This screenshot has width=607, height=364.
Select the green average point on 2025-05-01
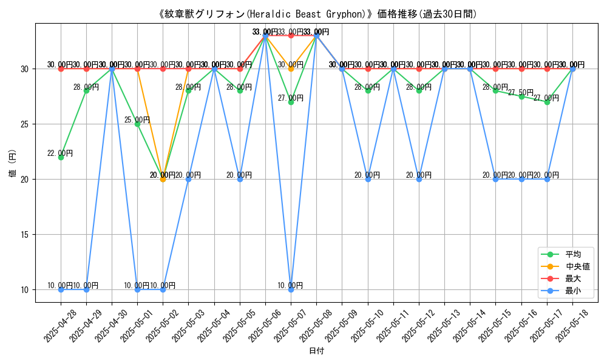[137, 124]
